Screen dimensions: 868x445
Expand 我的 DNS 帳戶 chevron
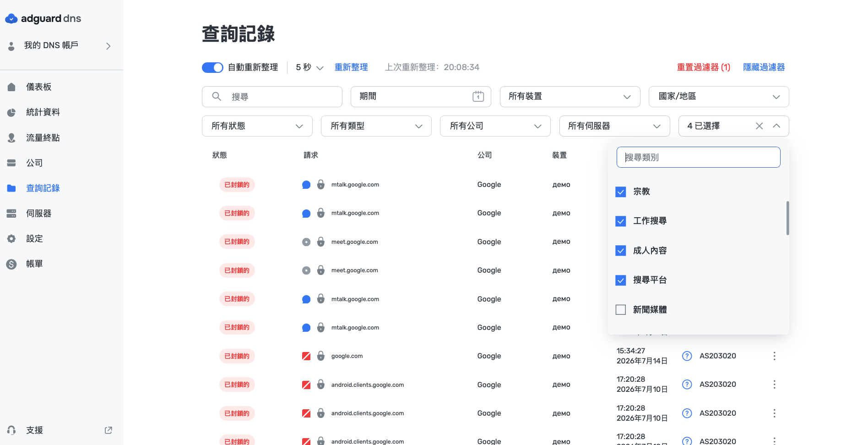click(x=108, y=46)
